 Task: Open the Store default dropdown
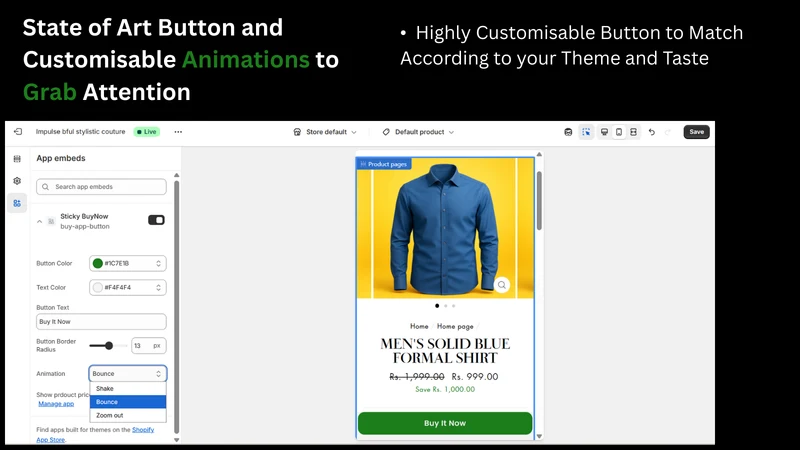click(x=325, y=132)
